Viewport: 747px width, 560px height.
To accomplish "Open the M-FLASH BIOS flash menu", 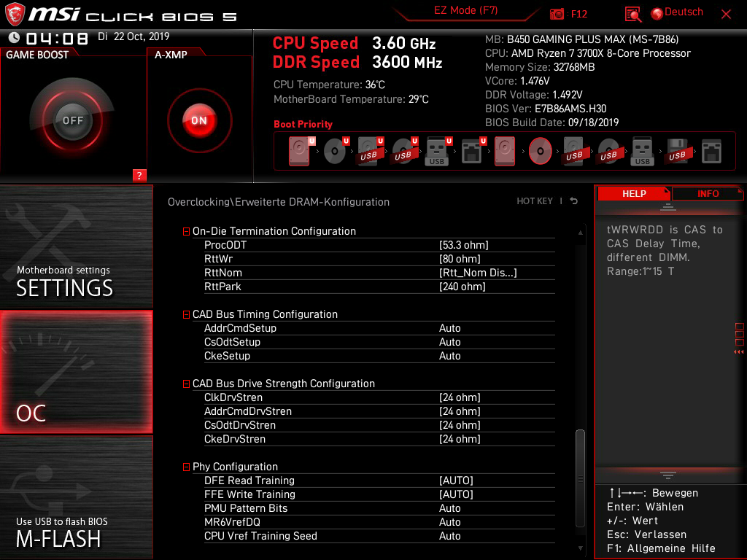I will (76, 497).
